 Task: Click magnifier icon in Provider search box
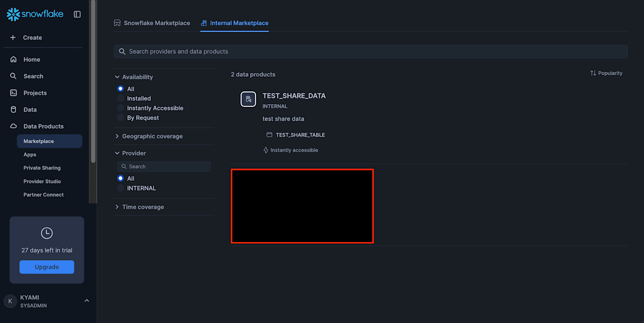coord(124,166)
